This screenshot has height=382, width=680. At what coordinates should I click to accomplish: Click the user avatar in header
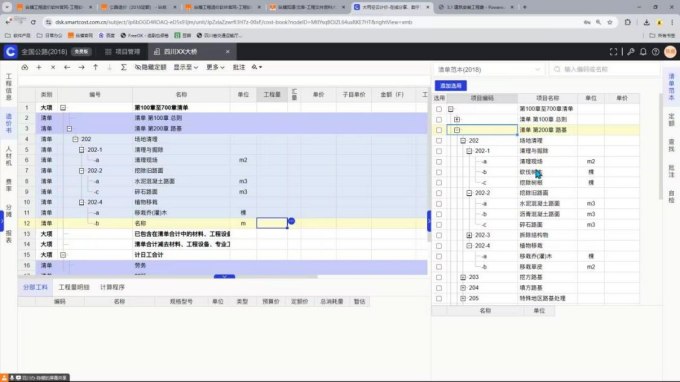click(x=670, y=52)
